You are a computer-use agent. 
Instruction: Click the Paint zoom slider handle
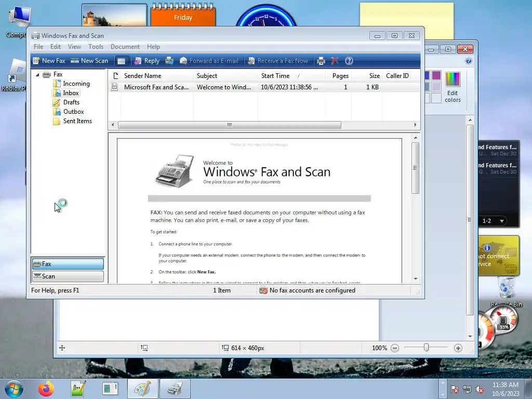[426, 348]
